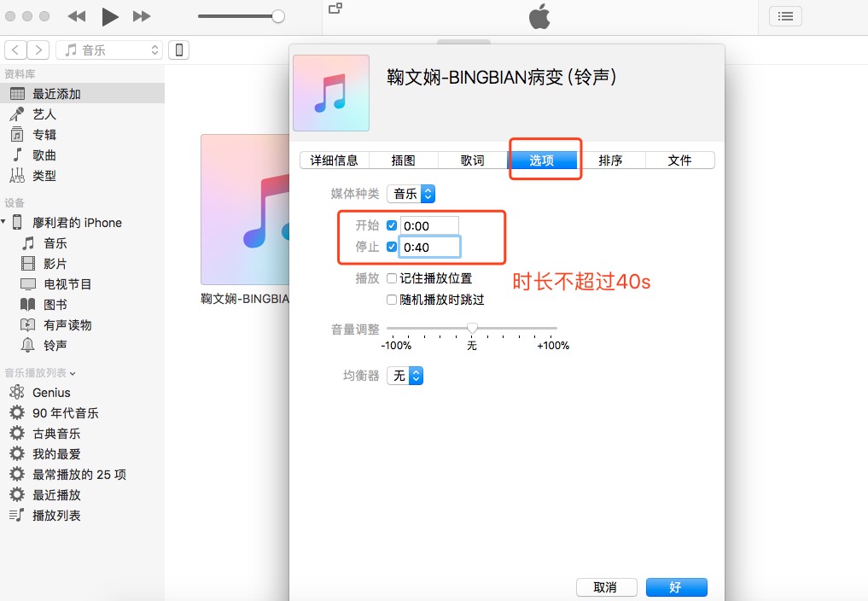Open the 古典音乐 smart playlist

coord(56,433)
